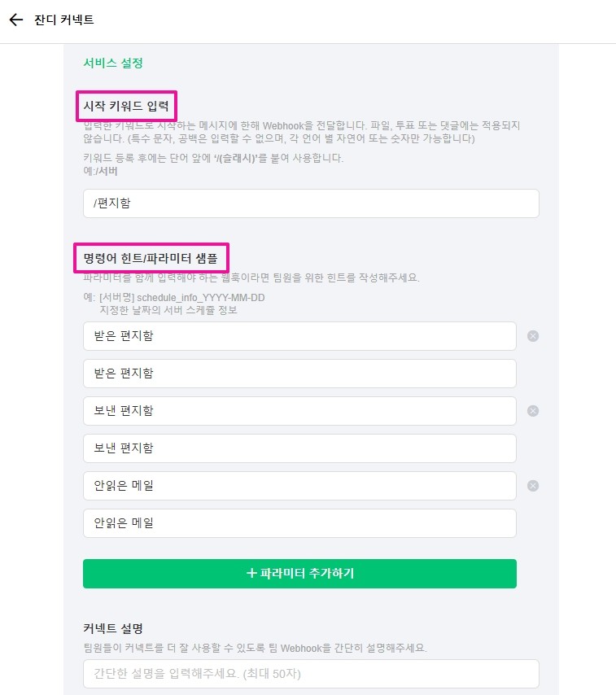Click the 보낸 편지함 field without a remove icon
The image size is (616, 695).
tap(299, 448)
